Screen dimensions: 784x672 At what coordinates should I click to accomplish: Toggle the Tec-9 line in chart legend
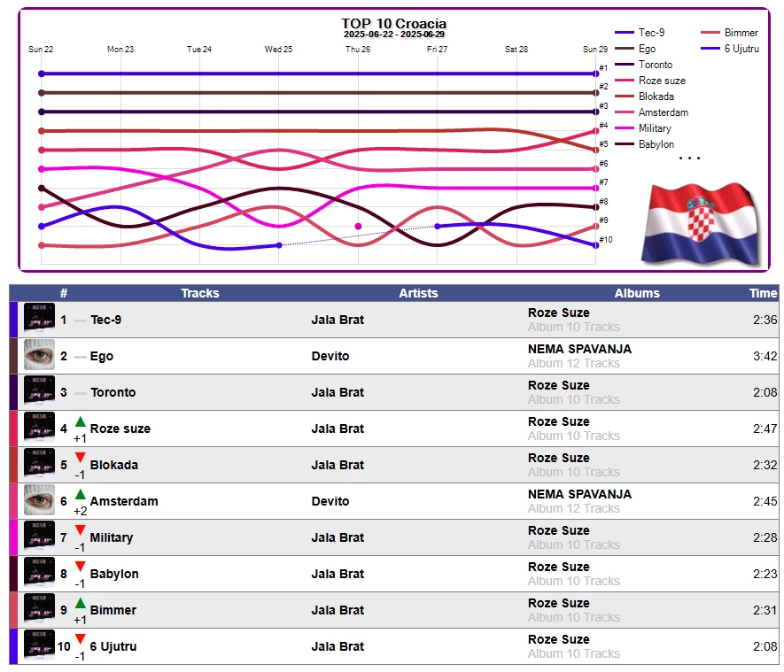(x=640, y=33)
